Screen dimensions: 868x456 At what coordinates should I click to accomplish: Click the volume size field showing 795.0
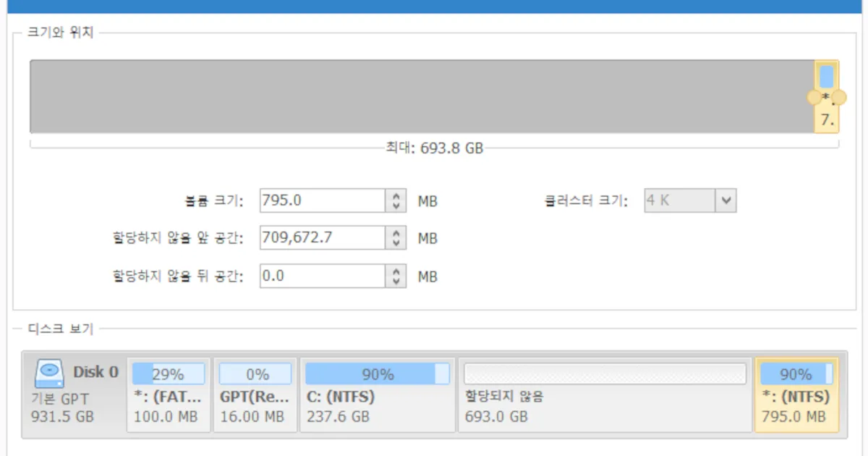pyautogui.click(x=322, y=200)
